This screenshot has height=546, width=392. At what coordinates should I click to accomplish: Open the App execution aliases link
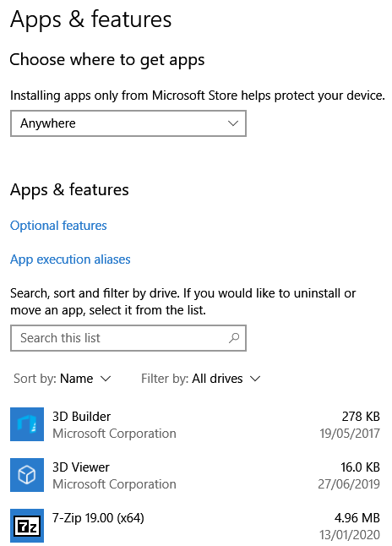pos(70,259)
